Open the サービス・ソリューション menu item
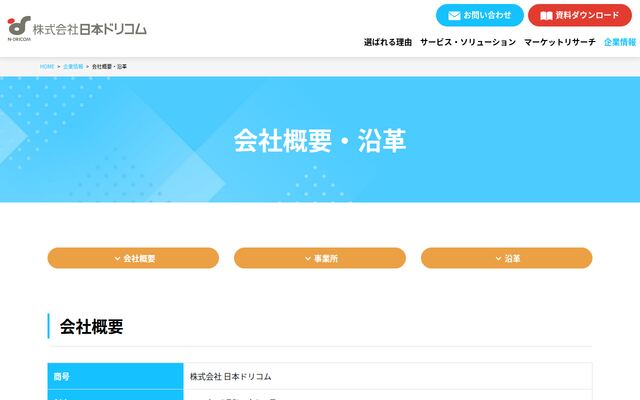This screenshot has height=400, width=640. (468, 42)
